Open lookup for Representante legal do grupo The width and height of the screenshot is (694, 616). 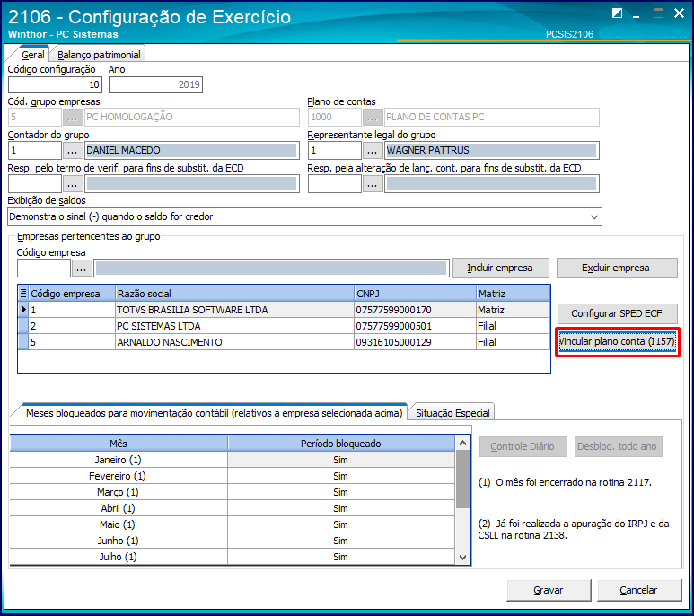373,151
